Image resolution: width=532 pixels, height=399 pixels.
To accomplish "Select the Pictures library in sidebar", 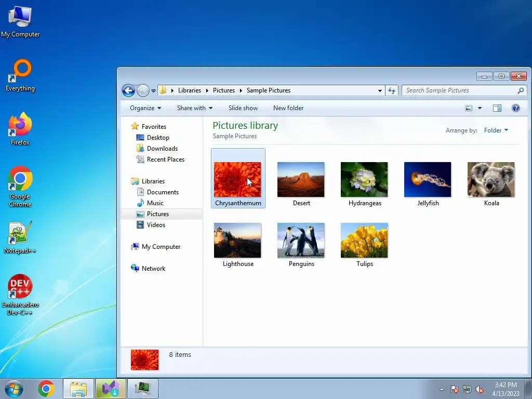I will pos(162,214).
